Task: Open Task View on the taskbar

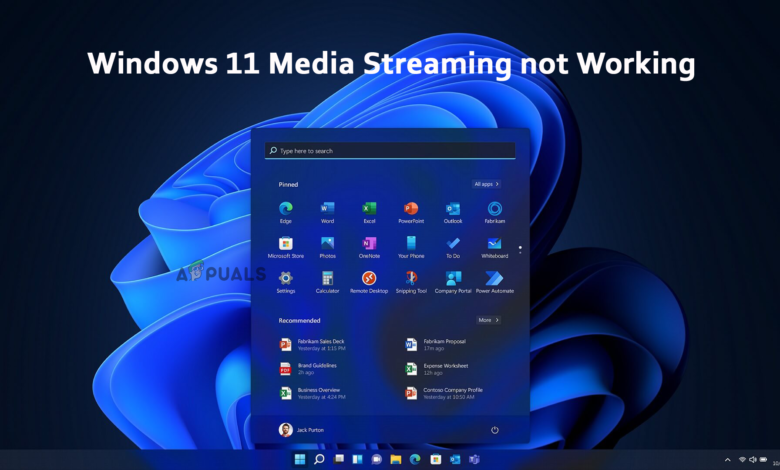Action: pos(339,459)
